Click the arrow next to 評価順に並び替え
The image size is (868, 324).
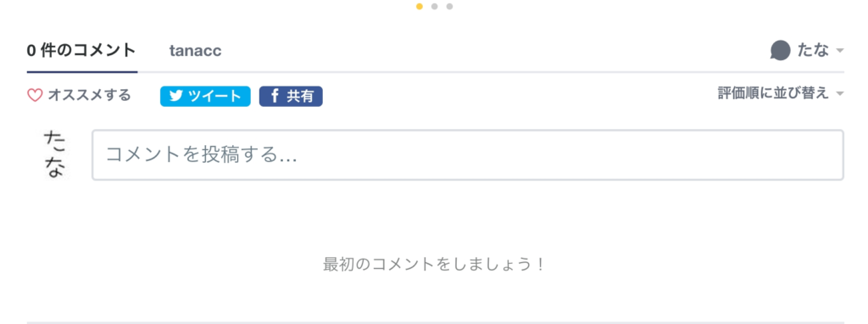[840, 93]
